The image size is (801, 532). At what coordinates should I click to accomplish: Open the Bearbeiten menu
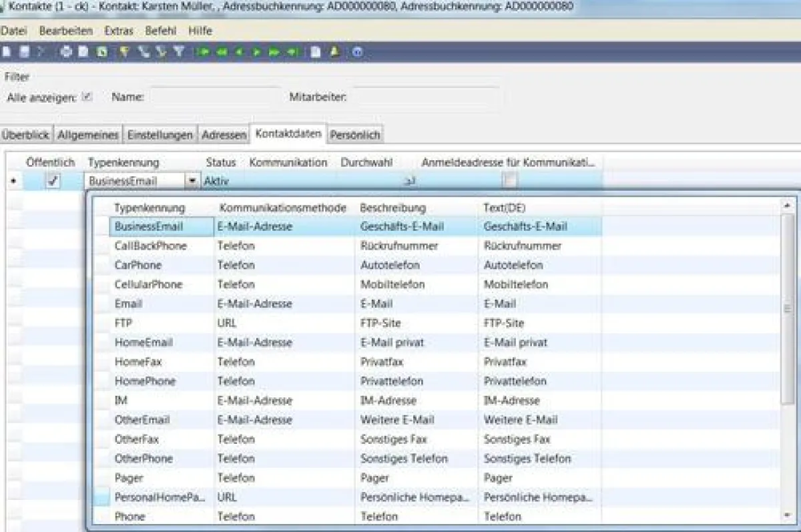point(65,31)
